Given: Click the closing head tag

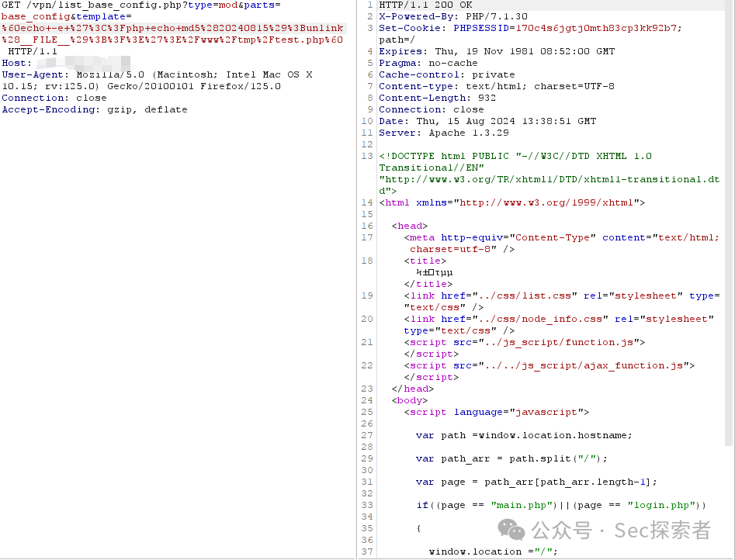Looking at the screenshot, I should pyautogui.click(x=413, y=389).
